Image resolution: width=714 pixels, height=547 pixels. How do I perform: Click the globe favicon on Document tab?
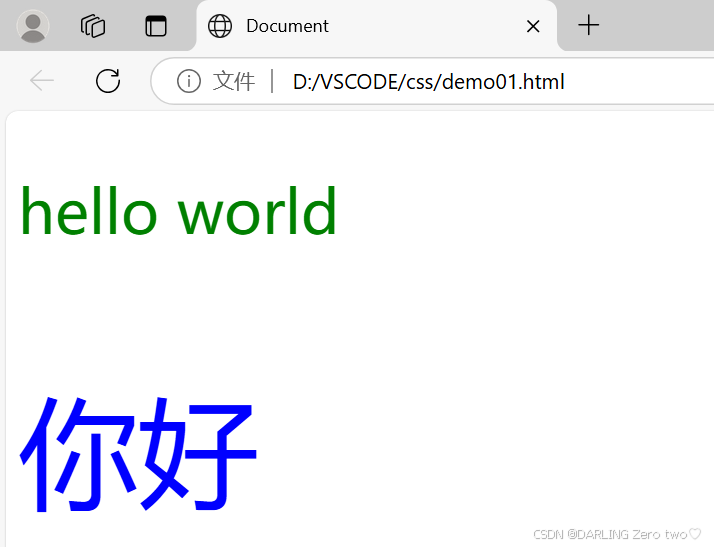click(x=219, y=26)
